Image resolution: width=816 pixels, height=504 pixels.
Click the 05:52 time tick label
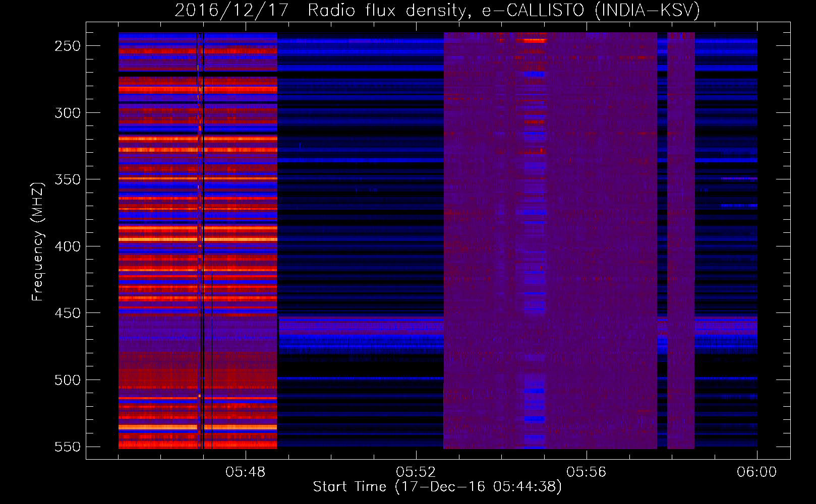(x=416, y=472)
